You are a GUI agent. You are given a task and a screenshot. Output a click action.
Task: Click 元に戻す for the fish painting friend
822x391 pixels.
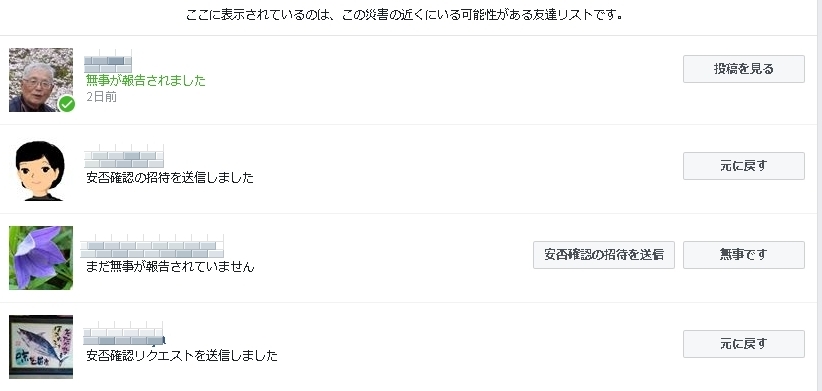743,344
